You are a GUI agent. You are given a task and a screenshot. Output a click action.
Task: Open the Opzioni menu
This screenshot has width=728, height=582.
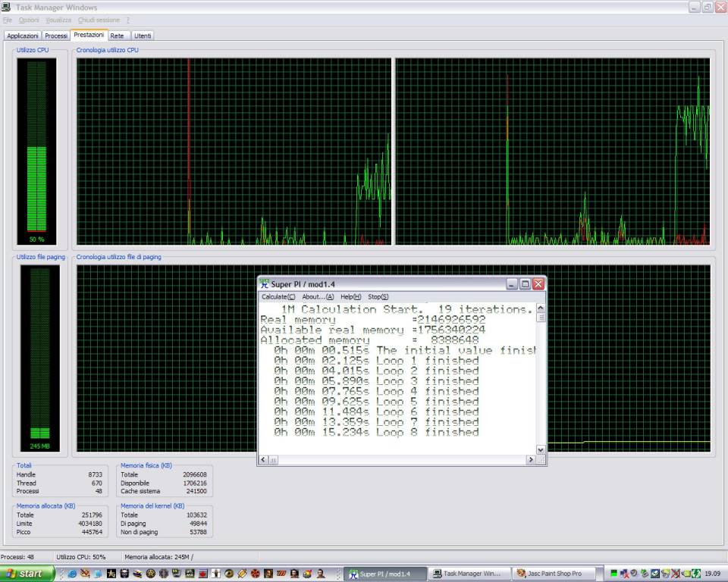(29, 20)
